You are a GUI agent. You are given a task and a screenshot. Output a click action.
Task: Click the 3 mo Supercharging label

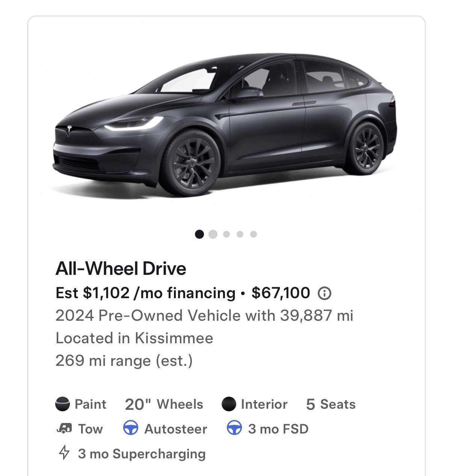(x=142, y=453)
